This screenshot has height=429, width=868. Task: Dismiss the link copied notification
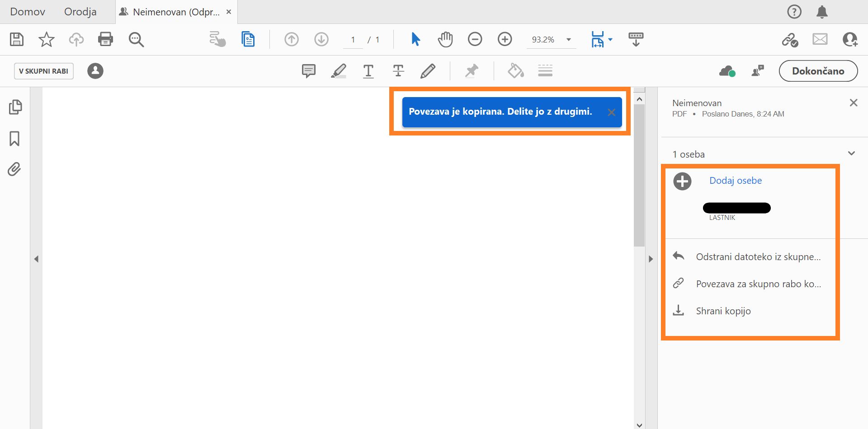coord(611,112)
